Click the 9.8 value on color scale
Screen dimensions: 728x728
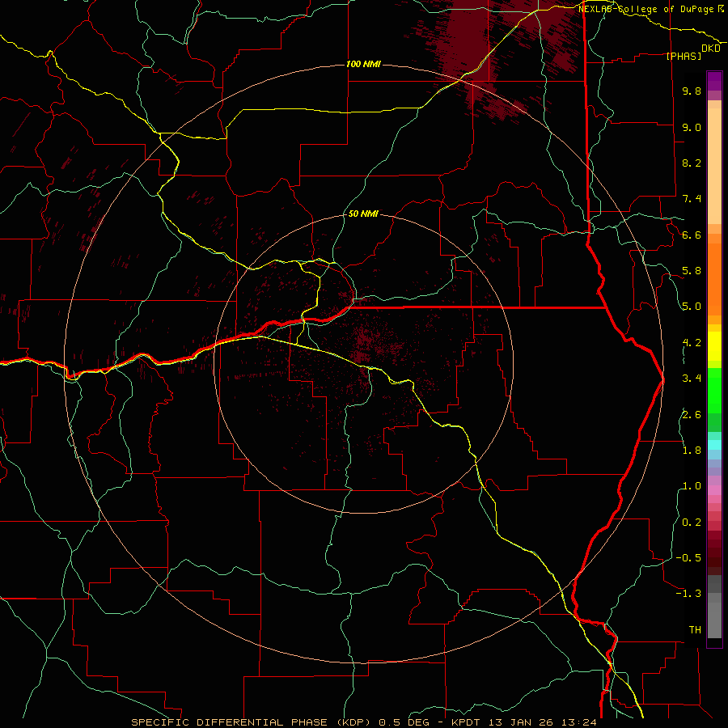[692, 91]
